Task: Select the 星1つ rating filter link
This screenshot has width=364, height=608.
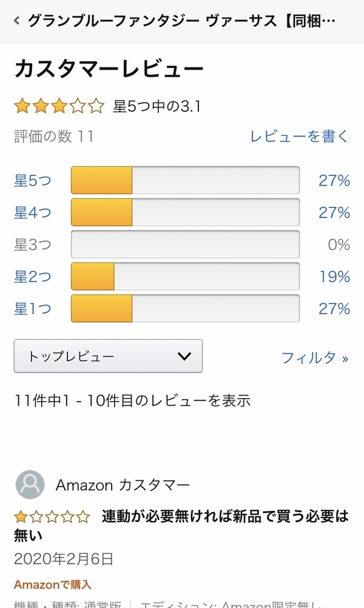Action: (x=33, y=309)
